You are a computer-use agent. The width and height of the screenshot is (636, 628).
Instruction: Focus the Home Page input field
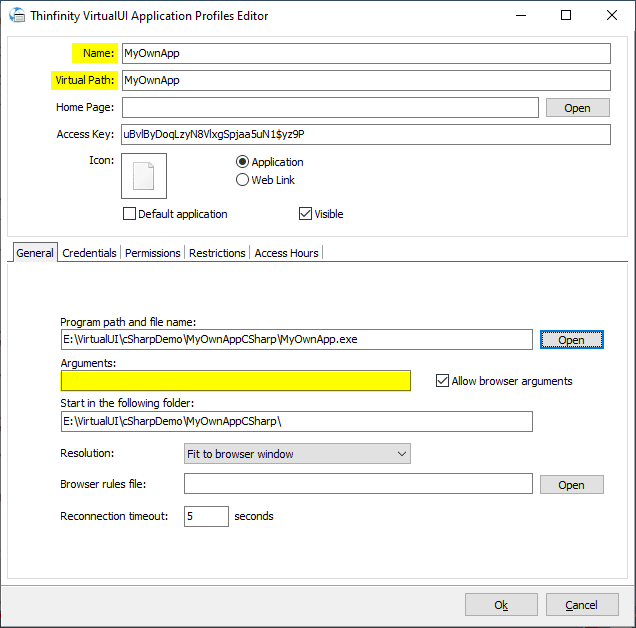330,108
